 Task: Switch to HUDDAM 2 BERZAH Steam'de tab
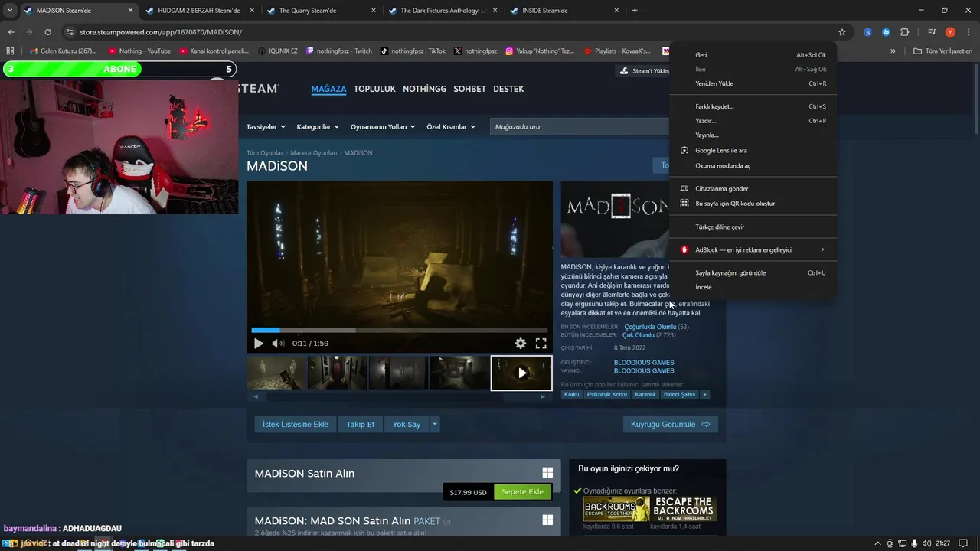198,11
